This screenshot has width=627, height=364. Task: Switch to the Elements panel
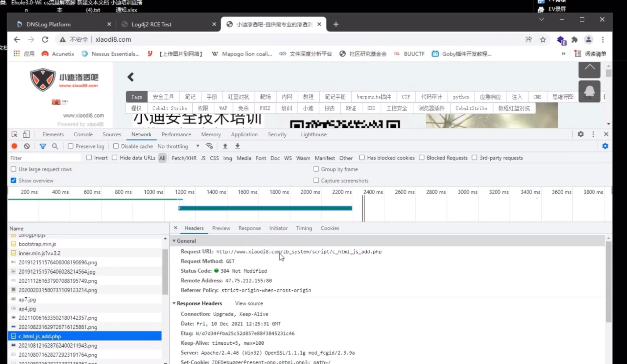click(53, 134)
